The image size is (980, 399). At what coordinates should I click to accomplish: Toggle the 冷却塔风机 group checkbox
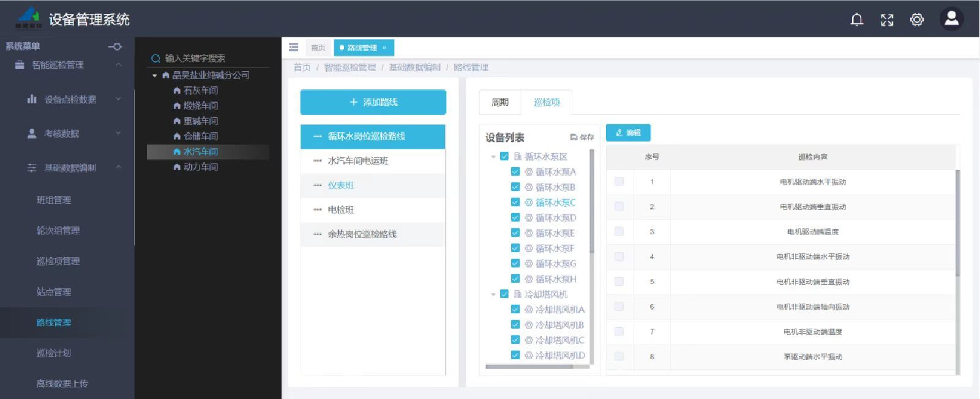pos(504,294)
